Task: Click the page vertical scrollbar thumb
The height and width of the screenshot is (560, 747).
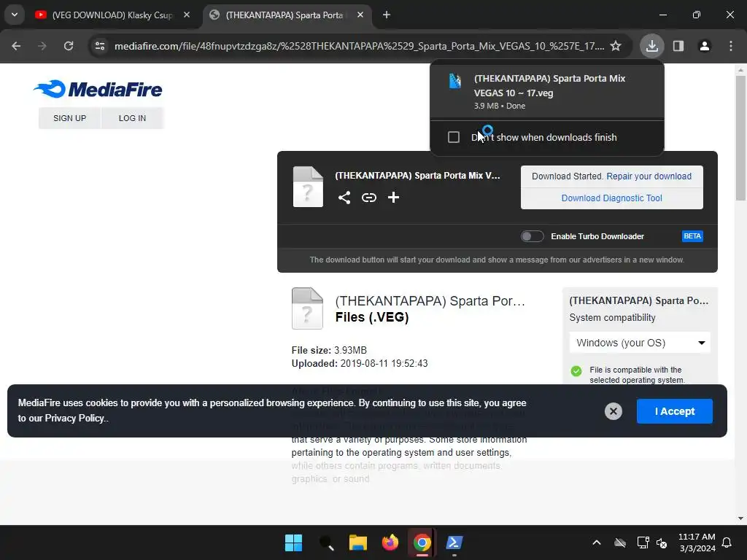Action: coord(740,138)
